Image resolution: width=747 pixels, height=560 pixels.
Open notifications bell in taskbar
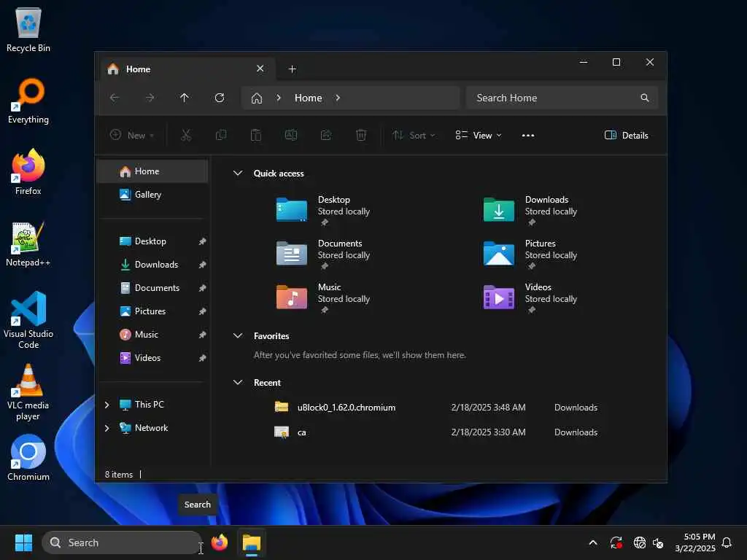[x=727, y=542]
